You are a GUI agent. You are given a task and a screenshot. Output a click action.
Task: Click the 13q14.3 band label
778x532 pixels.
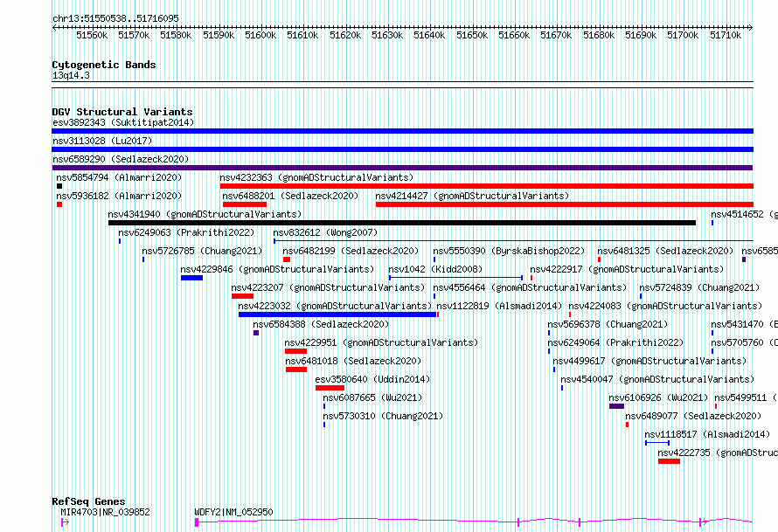pyautogui.click(x=71, y=75)
